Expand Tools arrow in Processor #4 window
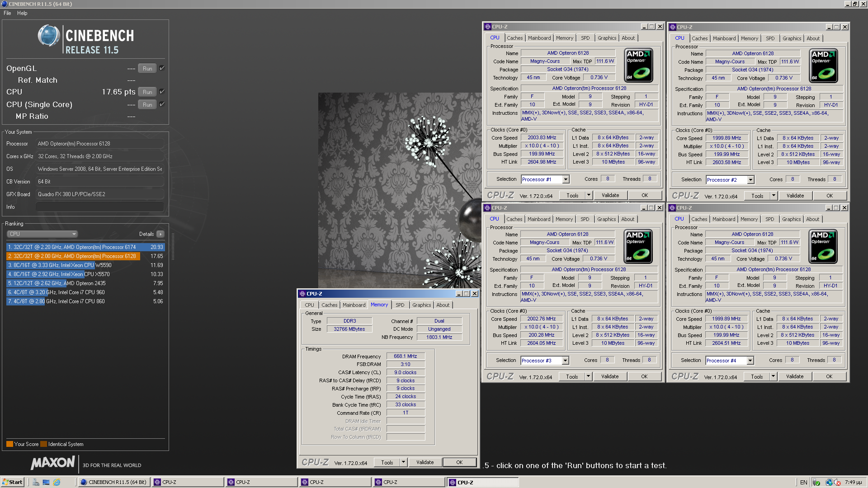The image size is (868, 488). pyautogui.click(x=773, y=376)
